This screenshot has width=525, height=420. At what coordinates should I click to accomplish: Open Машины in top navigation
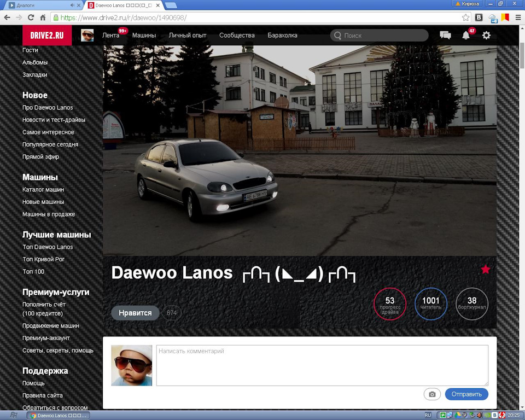point(144,35)
